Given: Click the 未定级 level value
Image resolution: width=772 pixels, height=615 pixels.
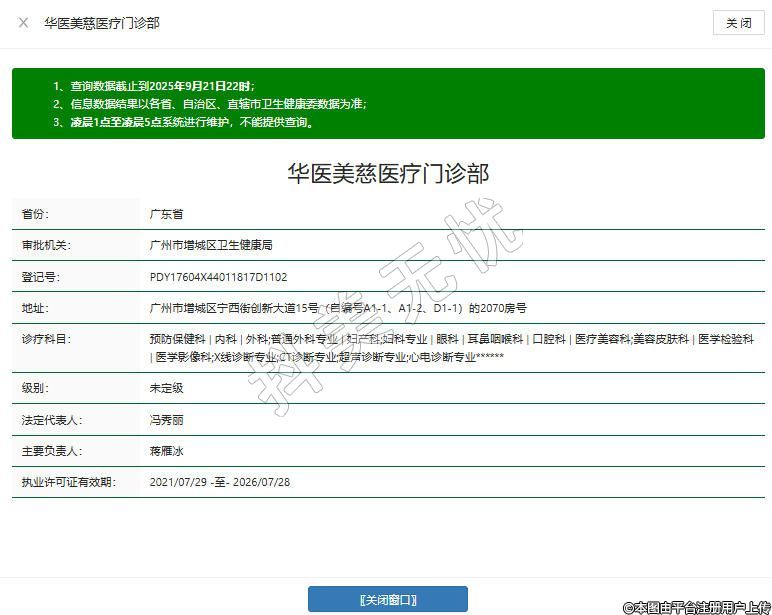Looking at the screenshot, I should (166, 388).
